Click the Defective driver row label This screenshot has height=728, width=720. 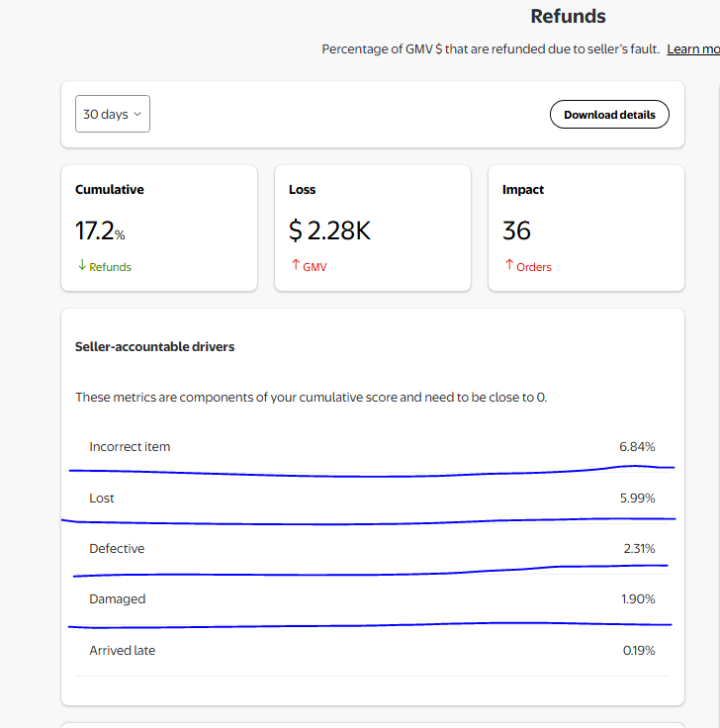[x=117, y=549]
